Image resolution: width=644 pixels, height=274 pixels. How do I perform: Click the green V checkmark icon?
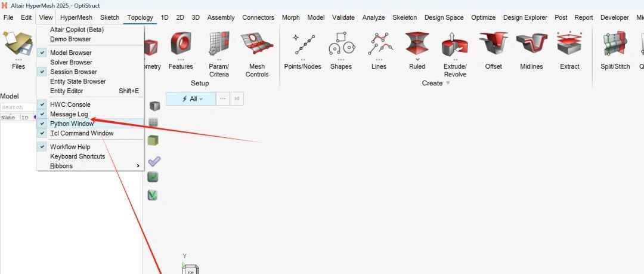click(153, 195)
